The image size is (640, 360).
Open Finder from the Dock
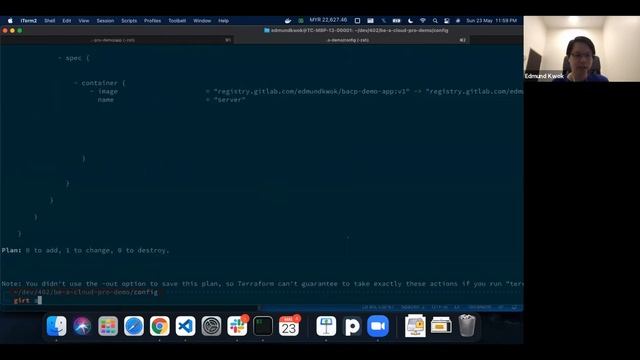tap(56, 326)
